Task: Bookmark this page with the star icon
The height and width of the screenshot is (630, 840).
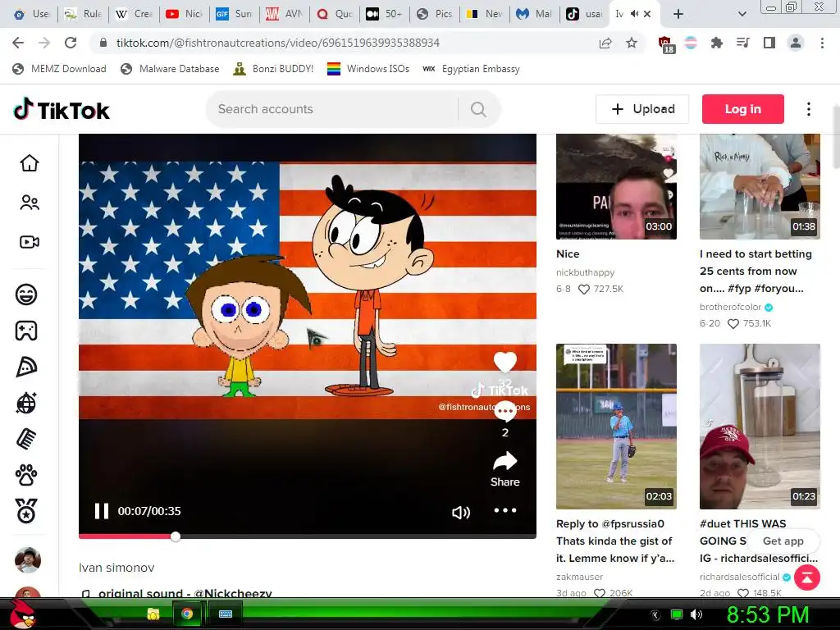Action: [x=632, y=43]
